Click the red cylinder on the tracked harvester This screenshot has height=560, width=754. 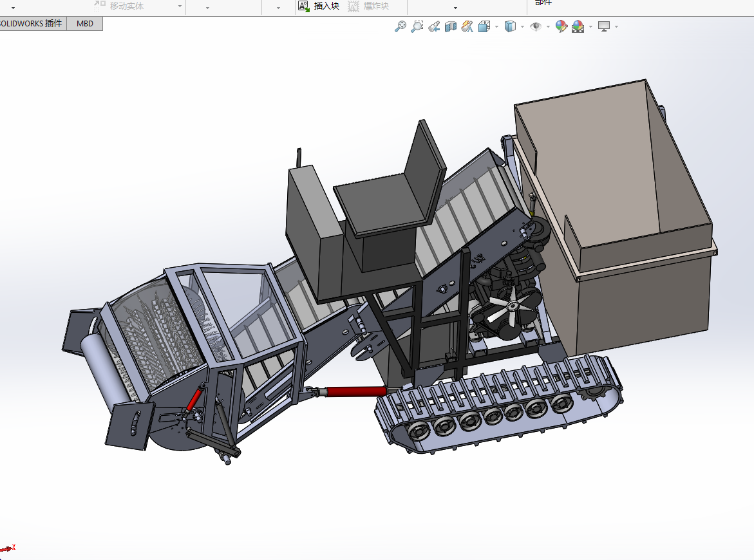click(x=356, y=391)
